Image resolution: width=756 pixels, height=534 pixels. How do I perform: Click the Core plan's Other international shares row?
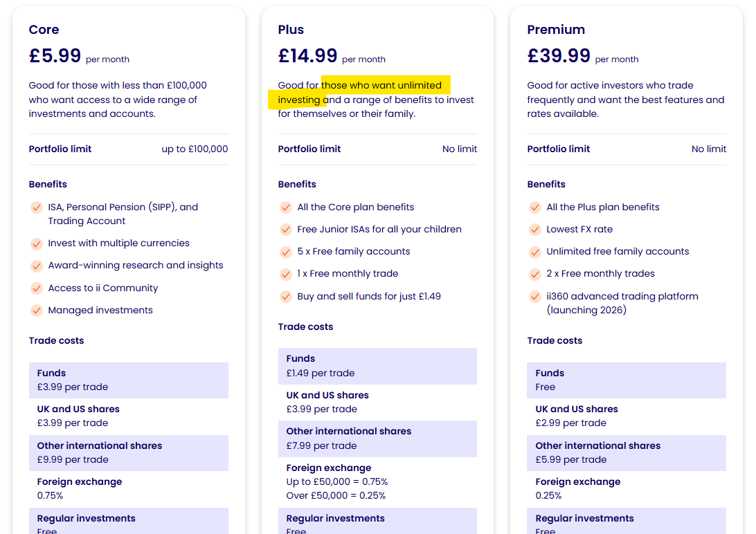click(128, 452)
